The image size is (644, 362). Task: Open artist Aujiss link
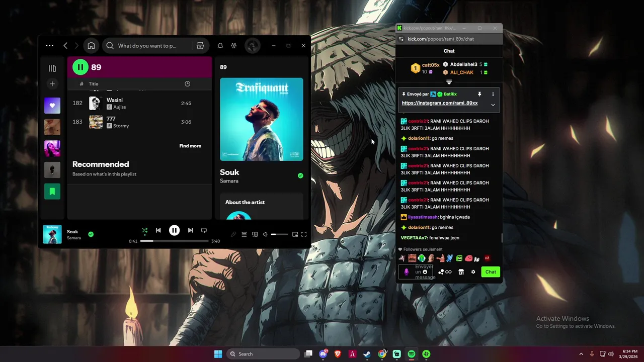(120, 107)
